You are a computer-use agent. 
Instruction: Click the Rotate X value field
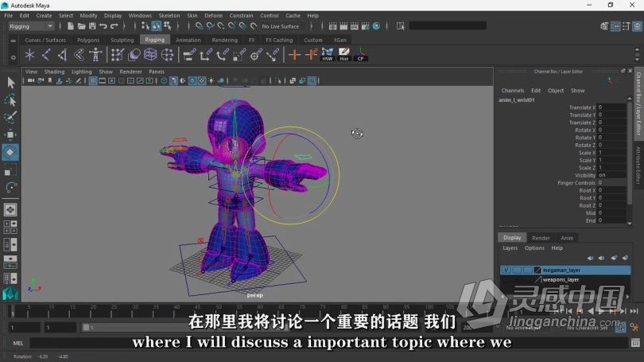pyautogui.click(x=611, y=130)
